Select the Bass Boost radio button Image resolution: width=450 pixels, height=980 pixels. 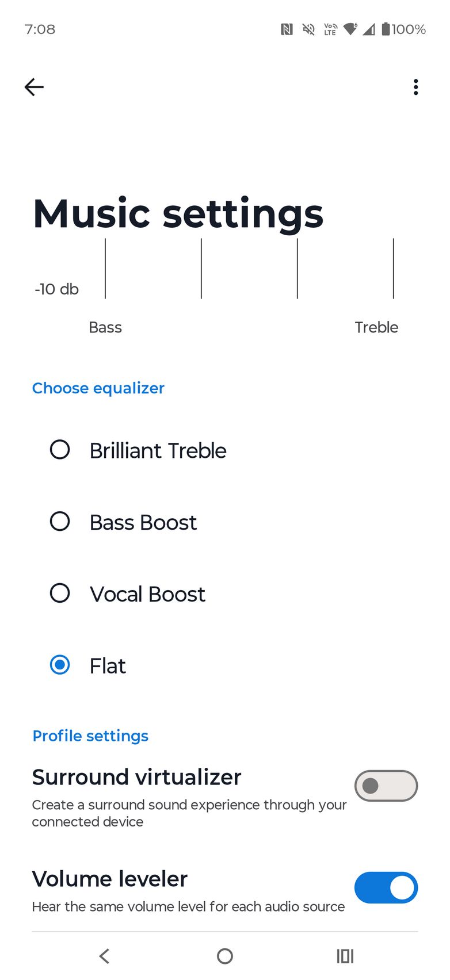pyautogui.click(x=60, y=522)
